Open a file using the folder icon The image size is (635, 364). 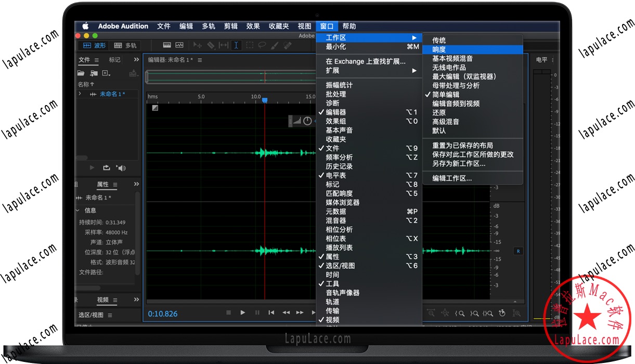tap(82, 73)
